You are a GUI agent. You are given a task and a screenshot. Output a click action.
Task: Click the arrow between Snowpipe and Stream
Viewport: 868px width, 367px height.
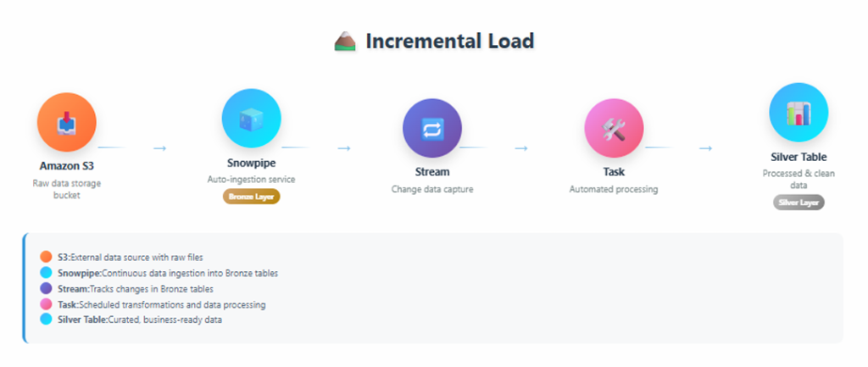[x=343, y=148]
